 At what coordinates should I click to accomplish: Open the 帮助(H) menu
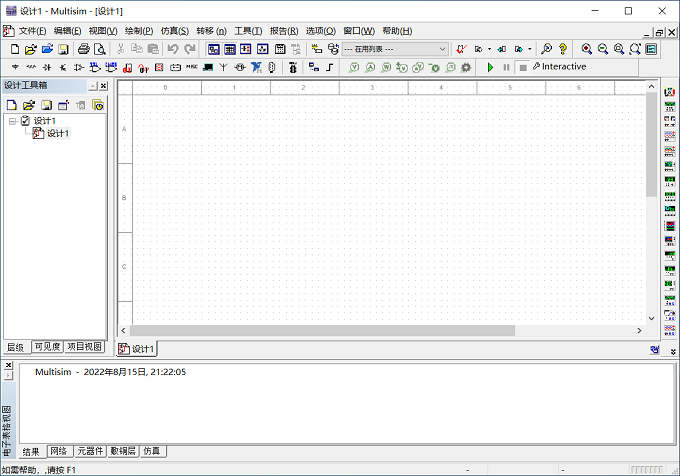(x=397, y=31)
